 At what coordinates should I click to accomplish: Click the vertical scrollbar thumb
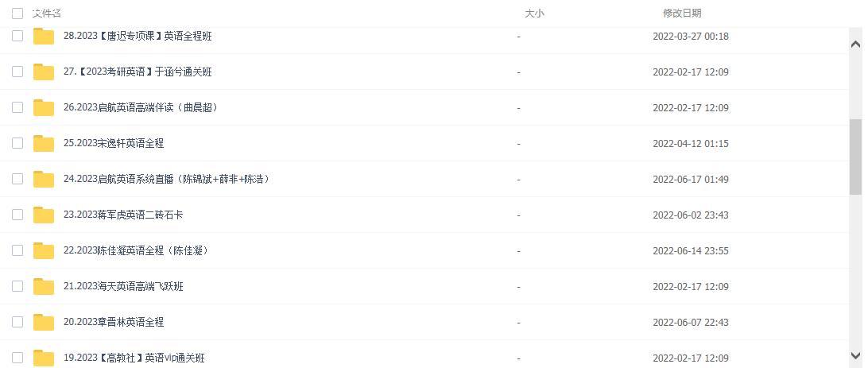point(856,157)
